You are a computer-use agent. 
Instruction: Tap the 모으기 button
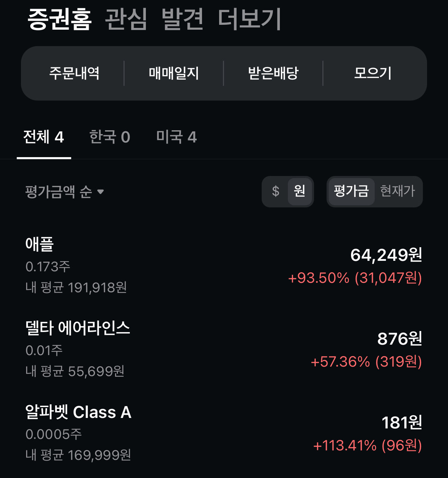373,73
